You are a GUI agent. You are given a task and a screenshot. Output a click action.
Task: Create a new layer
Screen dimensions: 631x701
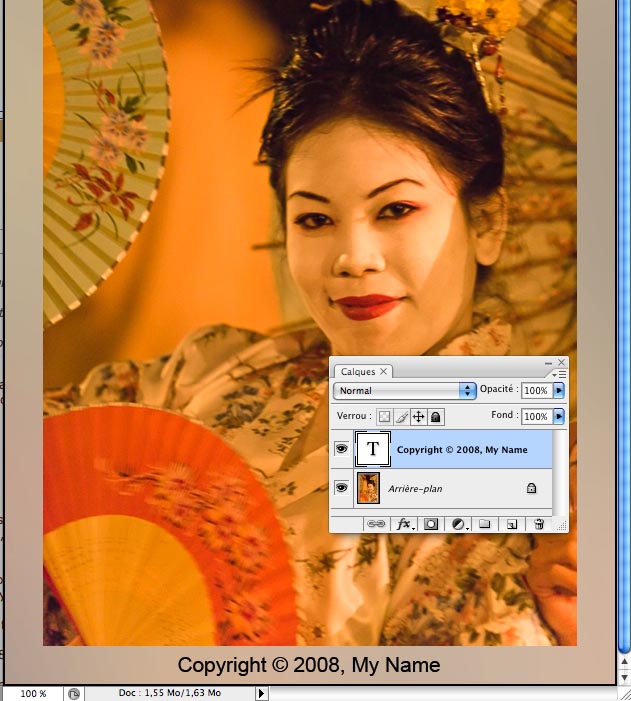tap(512, 523)
